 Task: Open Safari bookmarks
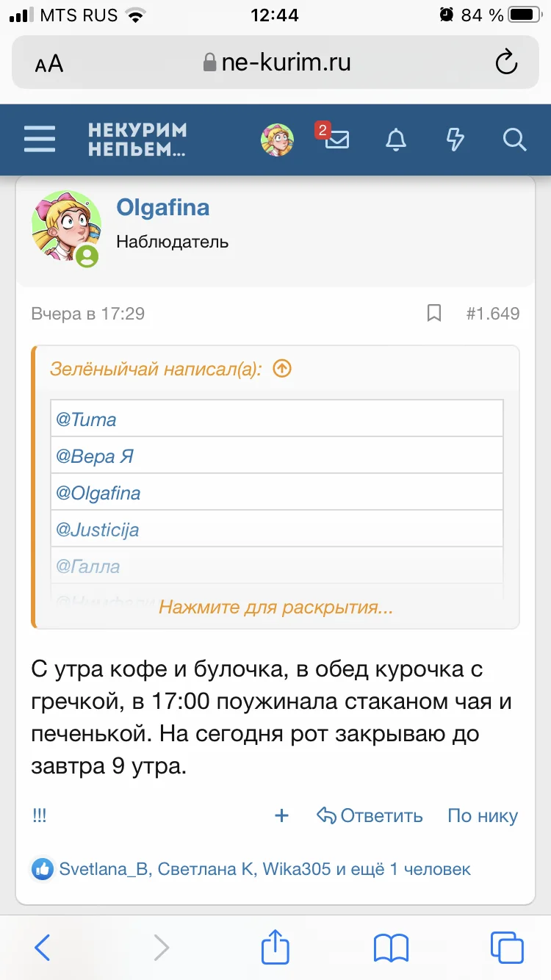(391, 947)
